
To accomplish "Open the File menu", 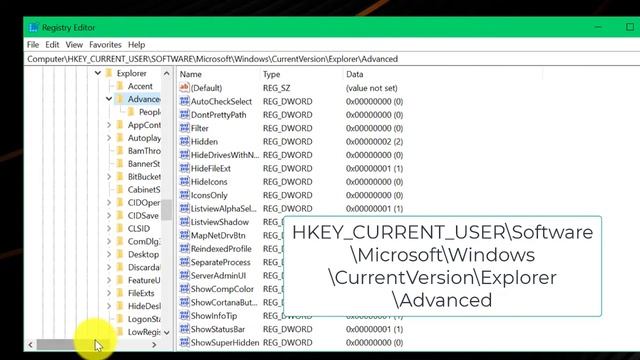I will [x=33, y=44].
